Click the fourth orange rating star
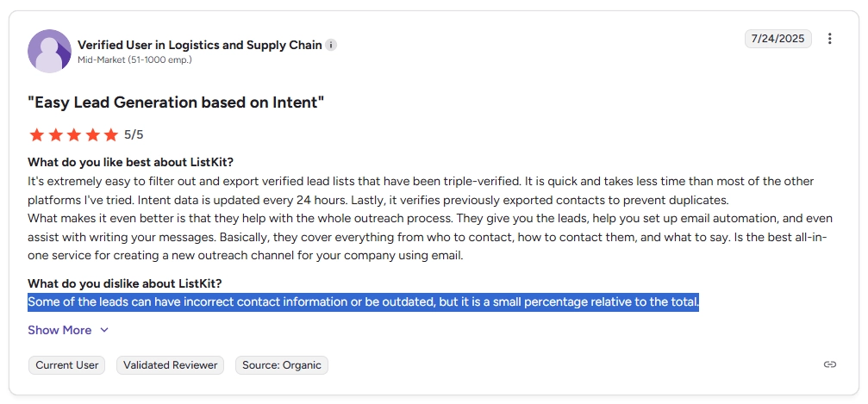868x404 pixels. point(92,134)
